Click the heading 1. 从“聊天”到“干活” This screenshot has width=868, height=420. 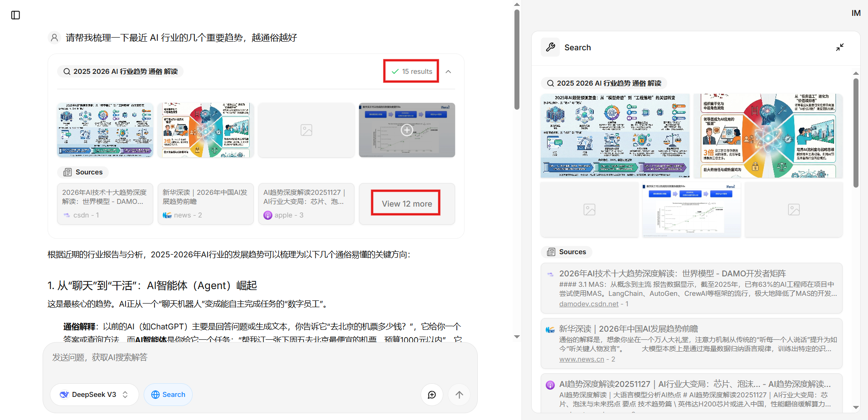click(x=152, y=285)
